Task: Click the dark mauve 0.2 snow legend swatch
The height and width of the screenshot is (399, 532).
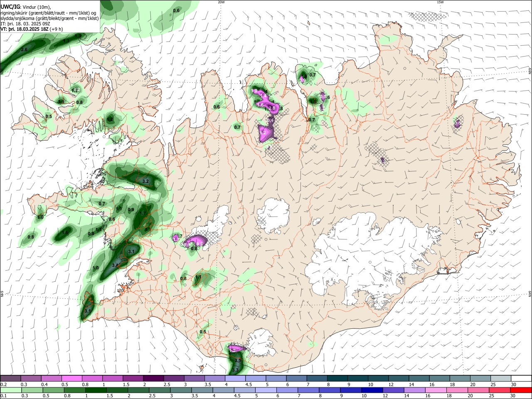Action: 10,378
